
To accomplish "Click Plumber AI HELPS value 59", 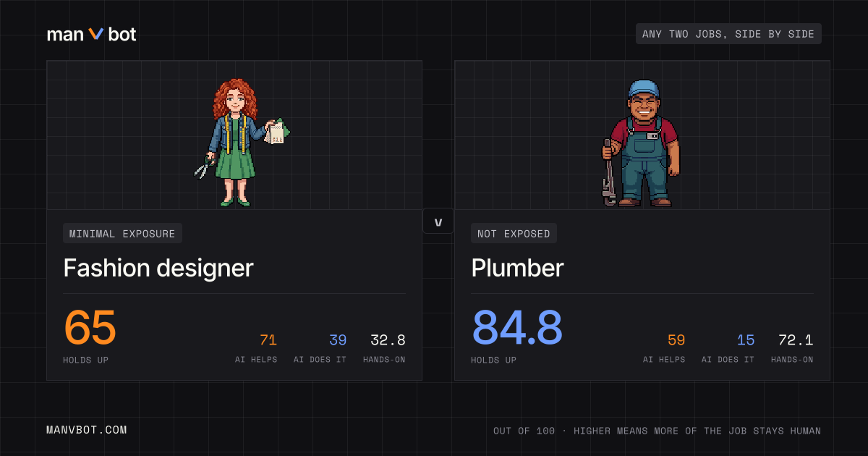I will coord(676,340).
